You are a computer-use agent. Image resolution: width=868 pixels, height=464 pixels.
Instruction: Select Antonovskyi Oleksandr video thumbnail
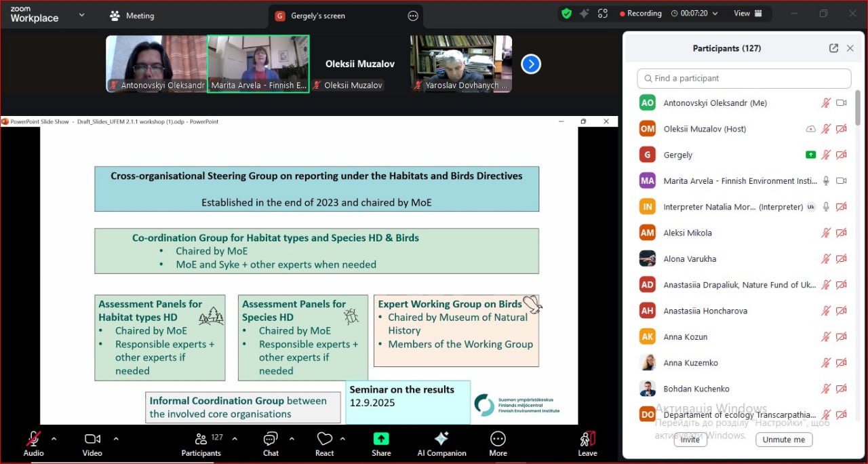click(x=157, y=64)
